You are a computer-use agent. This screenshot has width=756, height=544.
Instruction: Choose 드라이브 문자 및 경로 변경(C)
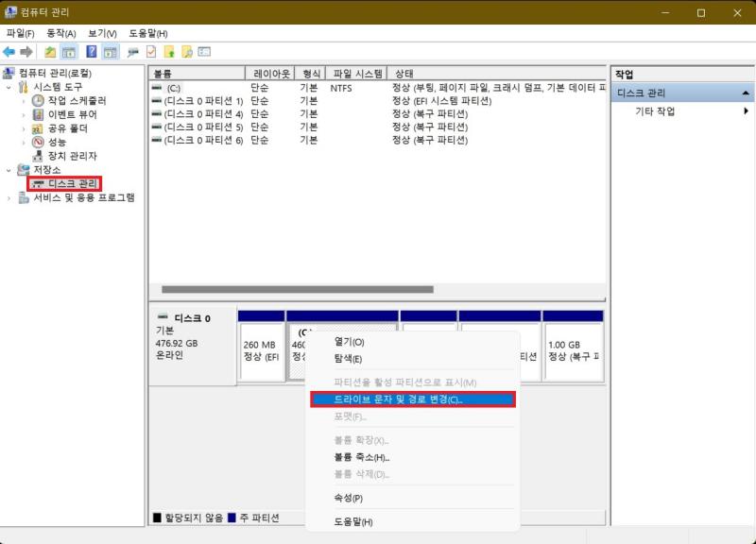pos(413,399)
